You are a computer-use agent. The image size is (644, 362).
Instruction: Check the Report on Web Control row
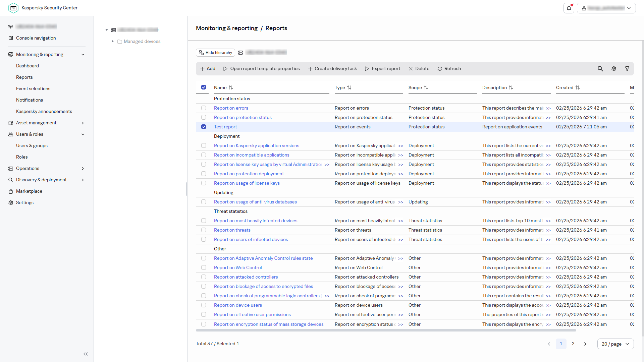pyautogui.click(x=204, y=267)
